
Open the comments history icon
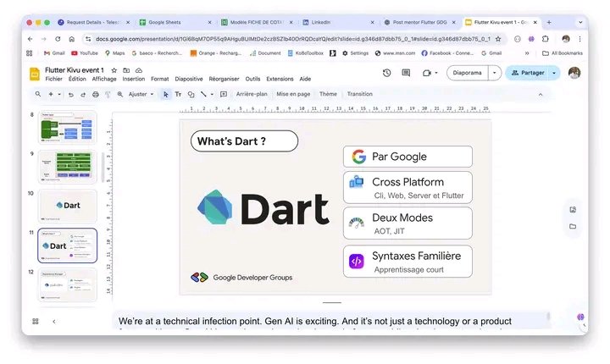(x=406, y=73)
